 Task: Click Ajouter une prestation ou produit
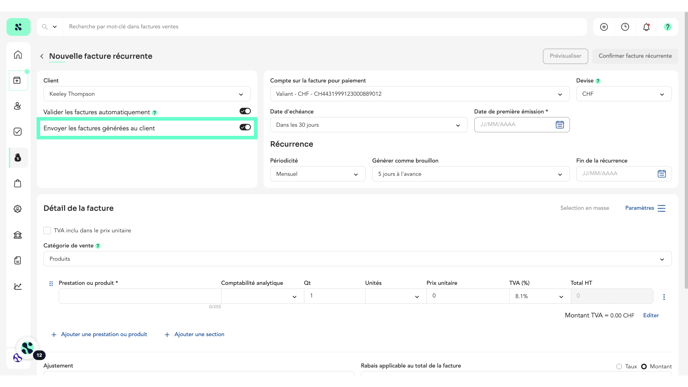[x=99, y=334]
